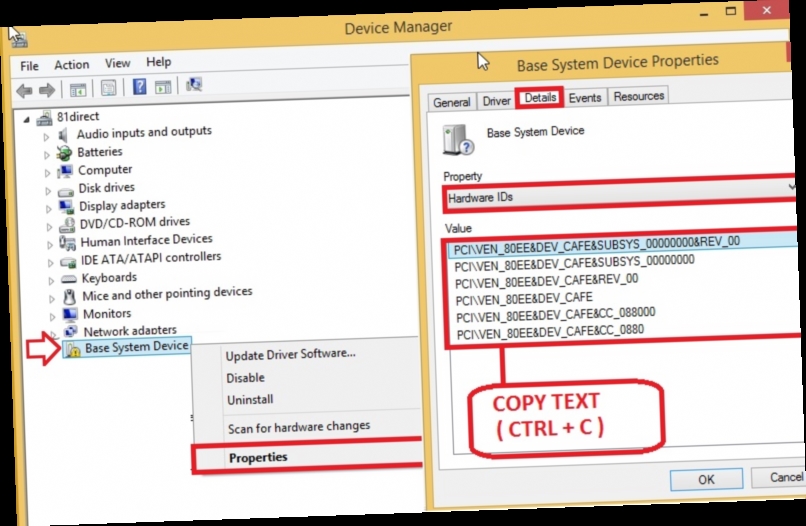The image size is (806, 526).
Task: Expand the Disk drives category
Action: click(48, 191)
